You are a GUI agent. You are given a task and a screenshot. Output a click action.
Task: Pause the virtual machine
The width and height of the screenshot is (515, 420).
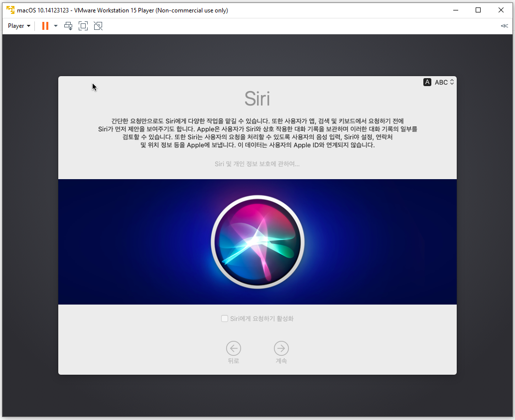point(45,26)
